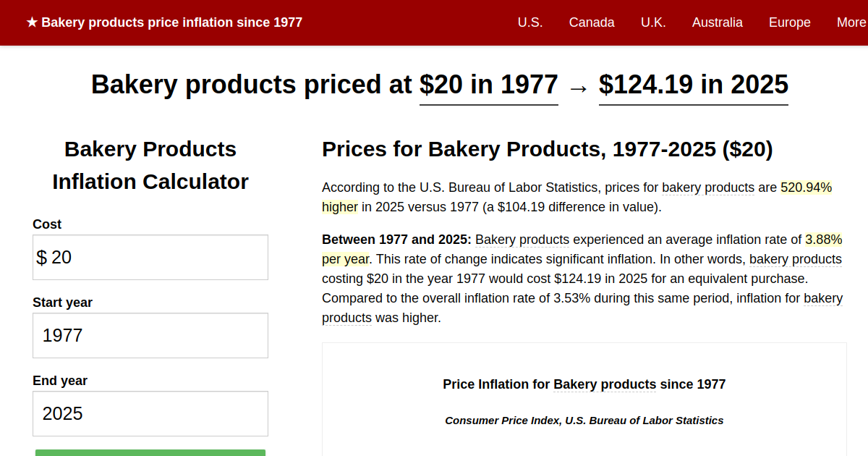The image size is (868, 456).
Task: Open the U.S. navigation menu item
Action: click(x=530, y=22)
